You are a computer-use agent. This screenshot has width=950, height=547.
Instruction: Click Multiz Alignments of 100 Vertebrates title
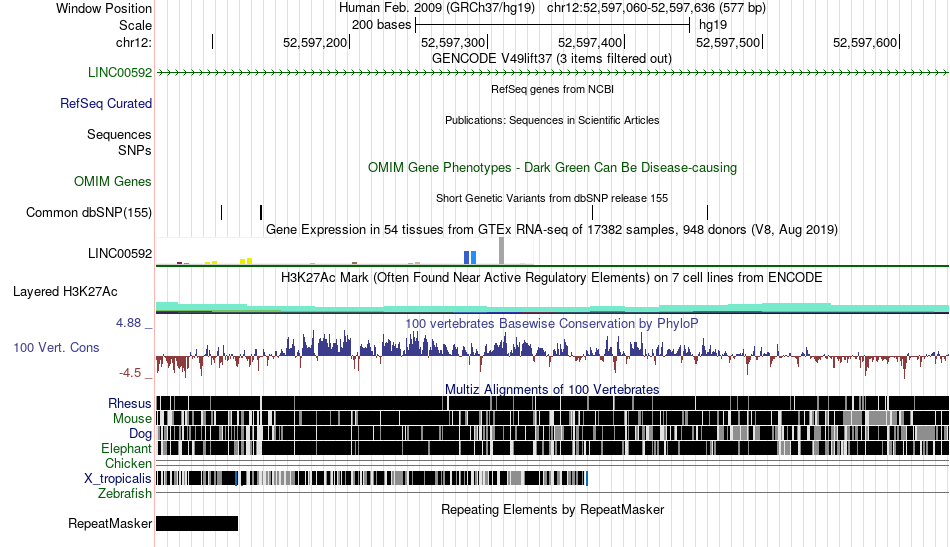click(552, 390)
